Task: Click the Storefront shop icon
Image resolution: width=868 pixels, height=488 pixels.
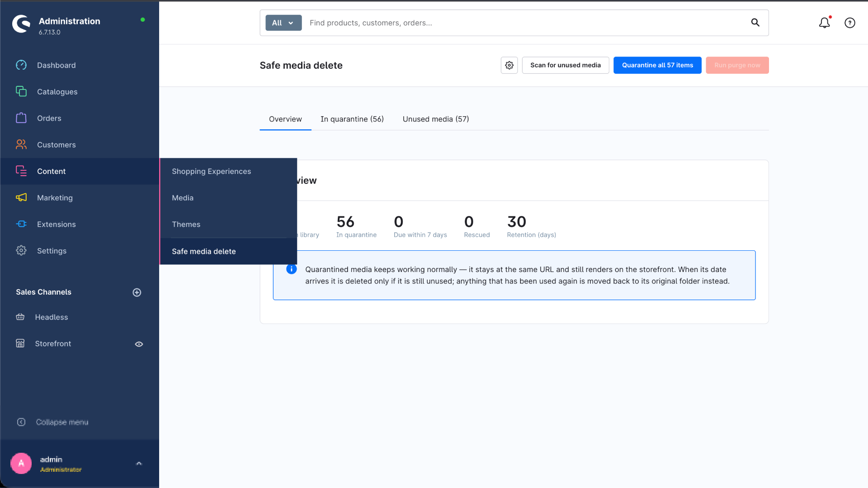Action: pyautogui.click(x=20, y=343)
